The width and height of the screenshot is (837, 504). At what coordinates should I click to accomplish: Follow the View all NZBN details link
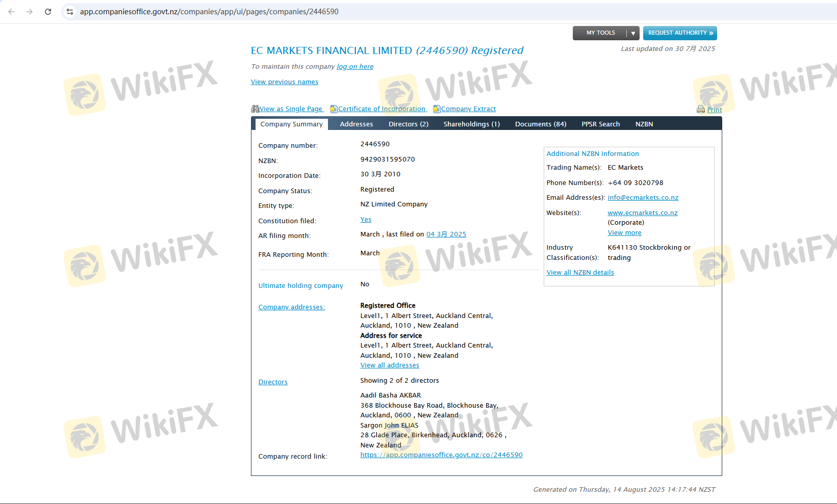[x=580, y=273]
